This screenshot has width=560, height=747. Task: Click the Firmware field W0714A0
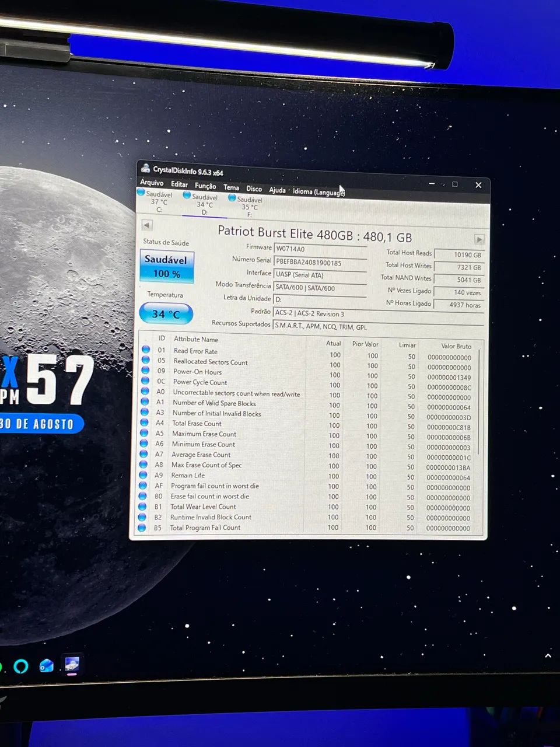(320, 249)
